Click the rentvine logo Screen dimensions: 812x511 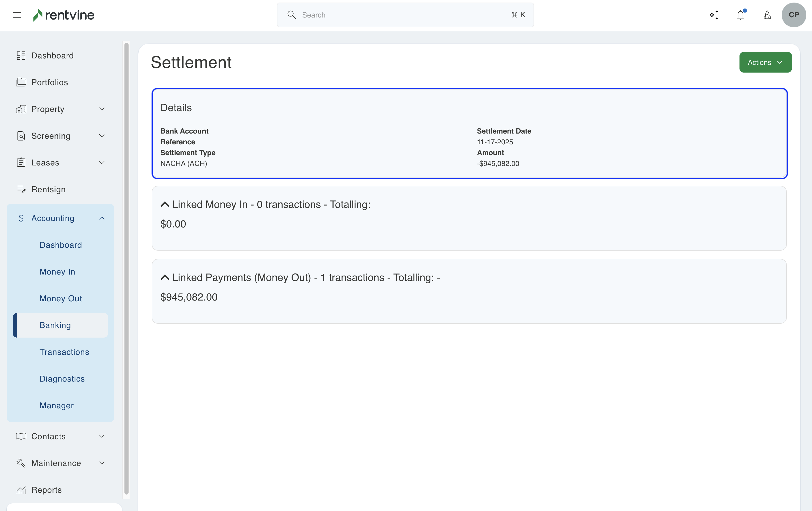point(64,15)
